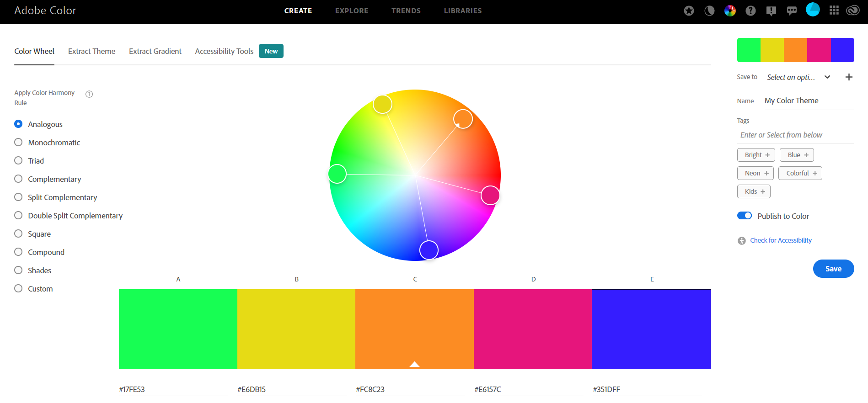Click the plus icon next to Save to
The width and height of the screenshot is (868, 403).
(x=849, y=77)
